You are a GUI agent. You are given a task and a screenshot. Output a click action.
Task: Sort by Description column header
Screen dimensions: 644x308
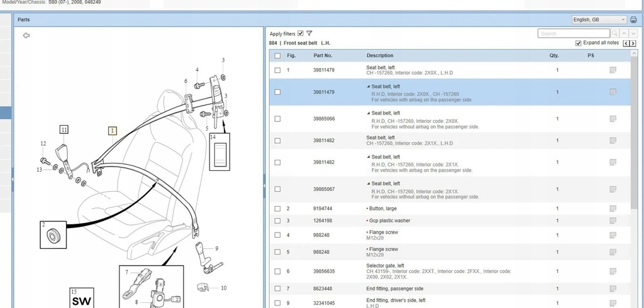[x=380, y=55]
